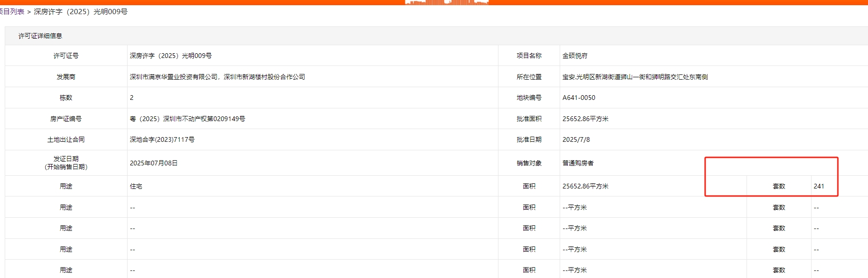This screenshot has height=278, width=868.
Task: Click the land contract number 深地合字(2023)7117号
Action: (162, 139)
